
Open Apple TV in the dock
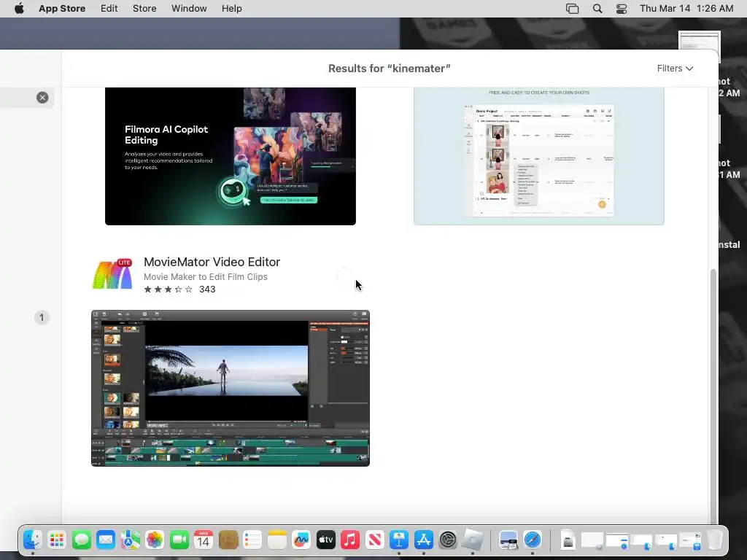pos(326,540)
